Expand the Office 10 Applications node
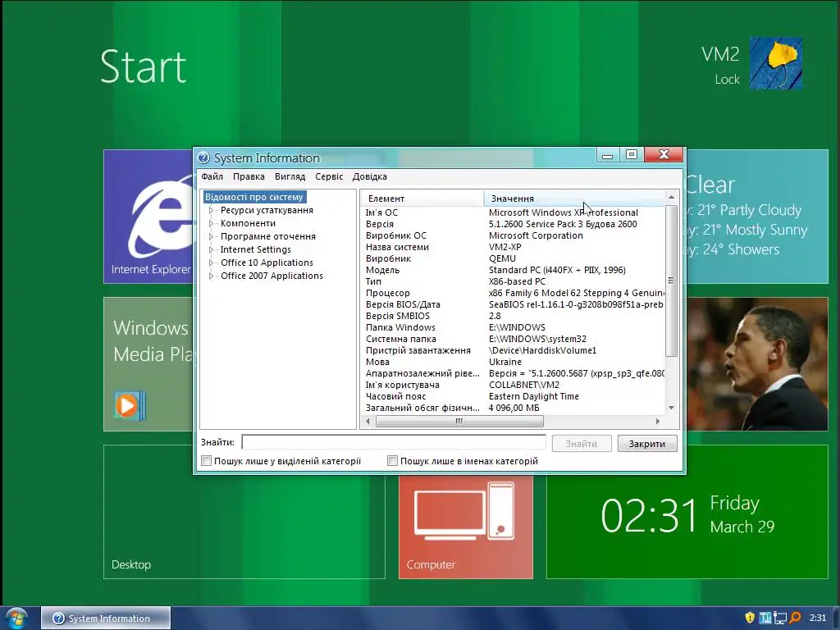 click(211, 262)
